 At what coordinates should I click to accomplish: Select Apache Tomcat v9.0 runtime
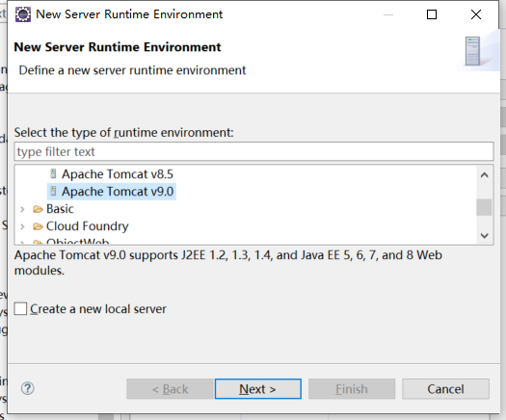118,192
